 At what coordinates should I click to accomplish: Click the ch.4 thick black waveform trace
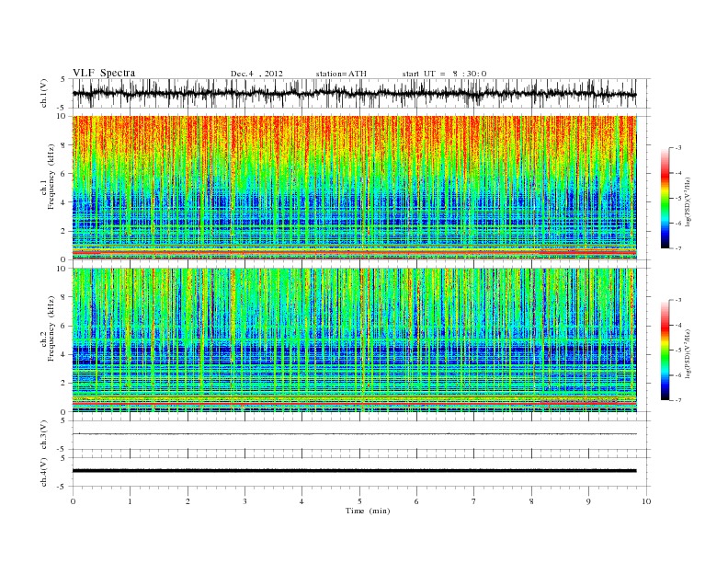[x=355, y=471]
